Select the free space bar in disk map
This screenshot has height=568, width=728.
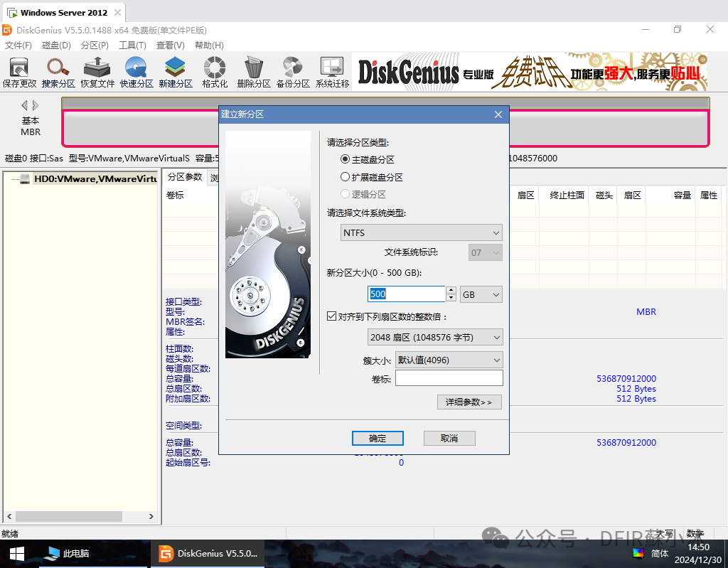[385, 128]
